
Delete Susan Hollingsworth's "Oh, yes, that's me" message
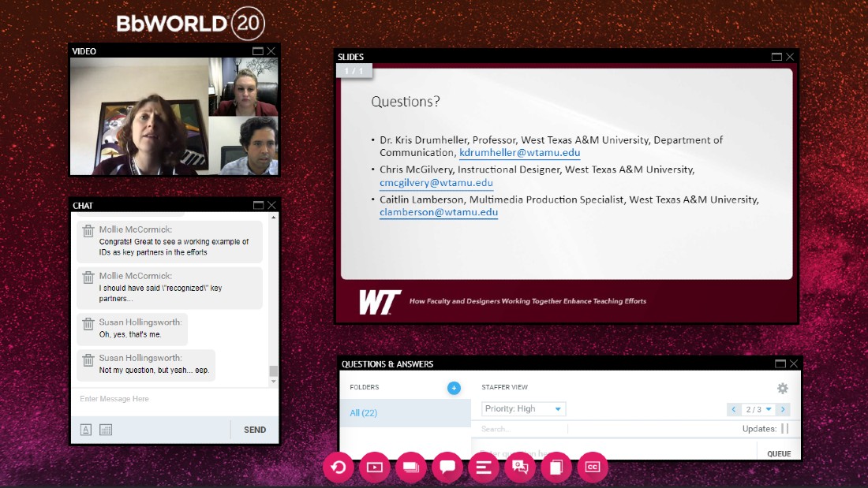click(88, 323)
